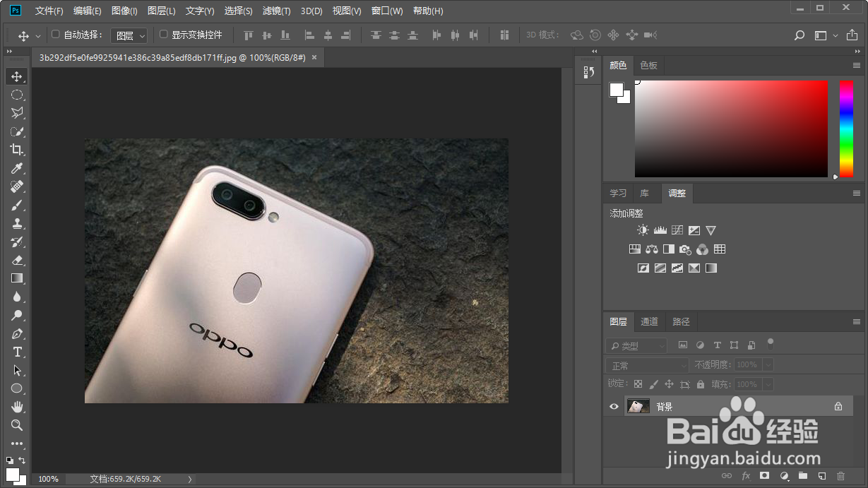Select the Eraser tool

point(17,260)
